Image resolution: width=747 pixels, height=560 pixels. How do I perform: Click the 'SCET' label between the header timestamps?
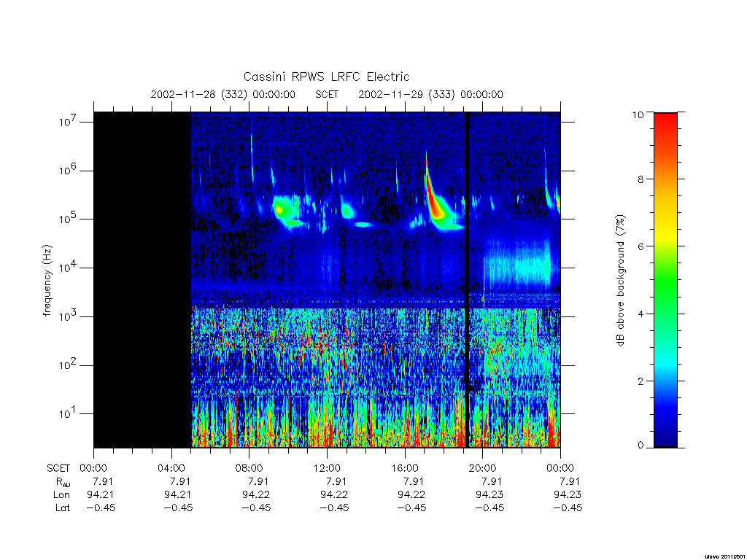point(327,94)
